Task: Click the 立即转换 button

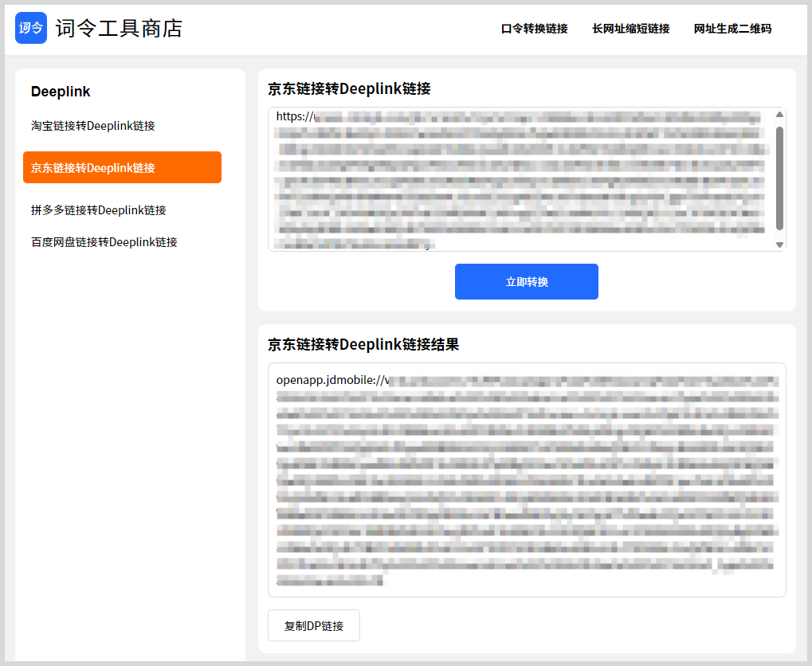Action: click(x=527, y=282)
